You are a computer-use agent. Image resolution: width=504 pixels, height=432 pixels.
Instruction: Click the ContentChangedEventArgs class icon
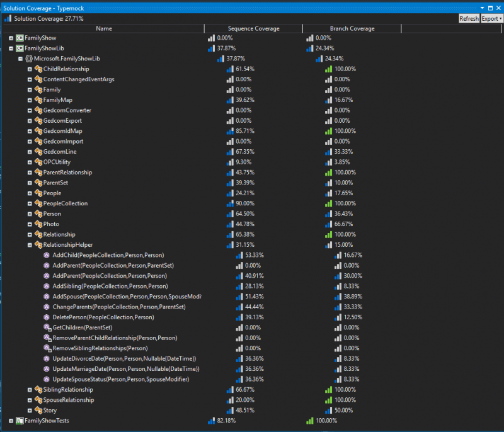(x=38, y=79)
